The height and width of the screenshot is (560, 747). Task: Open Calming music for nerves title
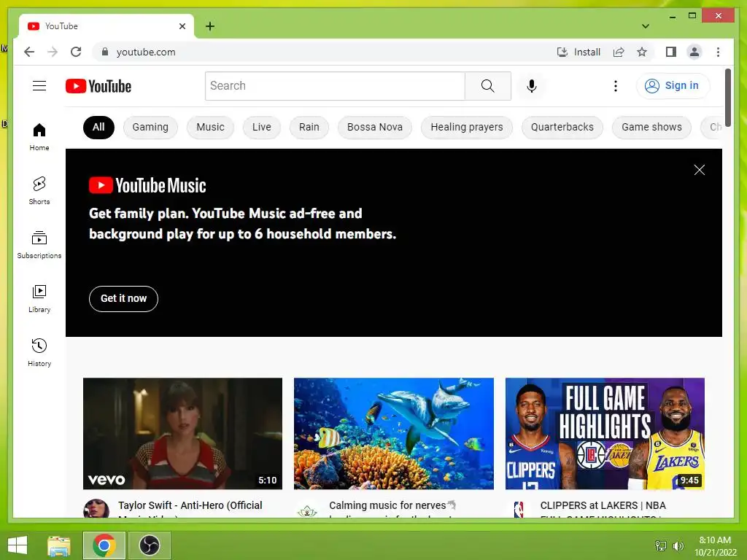pos(392,508)
